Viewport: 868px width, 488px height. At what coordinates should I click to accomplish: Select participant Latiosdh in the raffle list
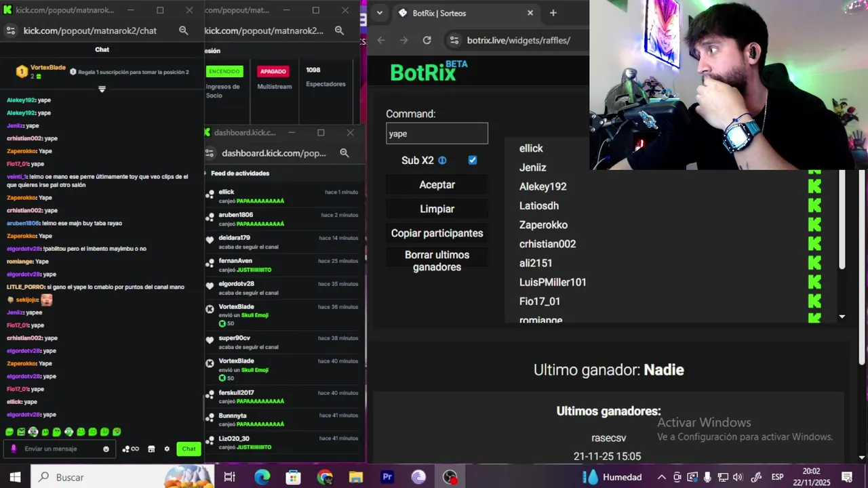pyautogui.click(x=539, y=206)
